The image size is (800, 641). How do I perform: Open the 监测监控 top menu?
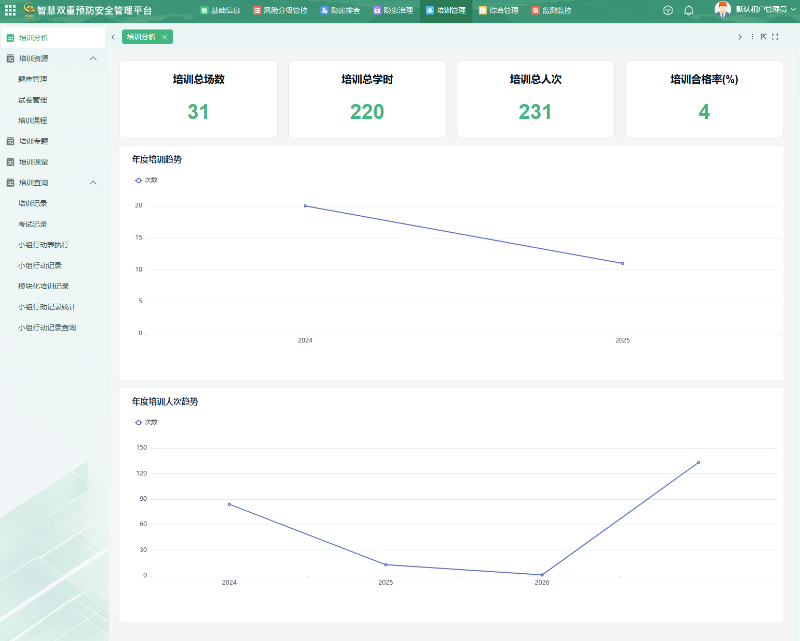pyautogui.click(x=552, y=10)
